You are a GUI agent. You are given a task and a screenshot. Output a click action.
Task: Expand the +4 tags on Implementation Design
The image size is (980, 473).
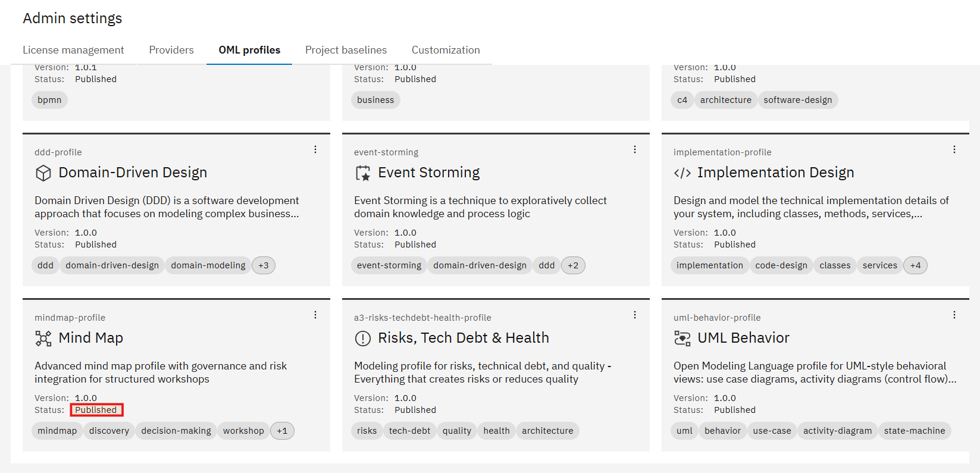(x=915, y=265)
